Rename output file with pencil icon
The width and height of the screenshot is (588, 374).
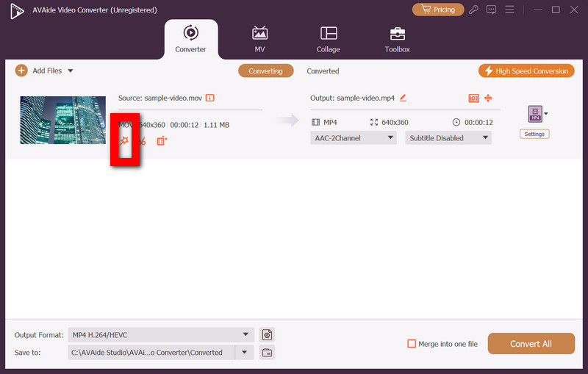point(403,98)
